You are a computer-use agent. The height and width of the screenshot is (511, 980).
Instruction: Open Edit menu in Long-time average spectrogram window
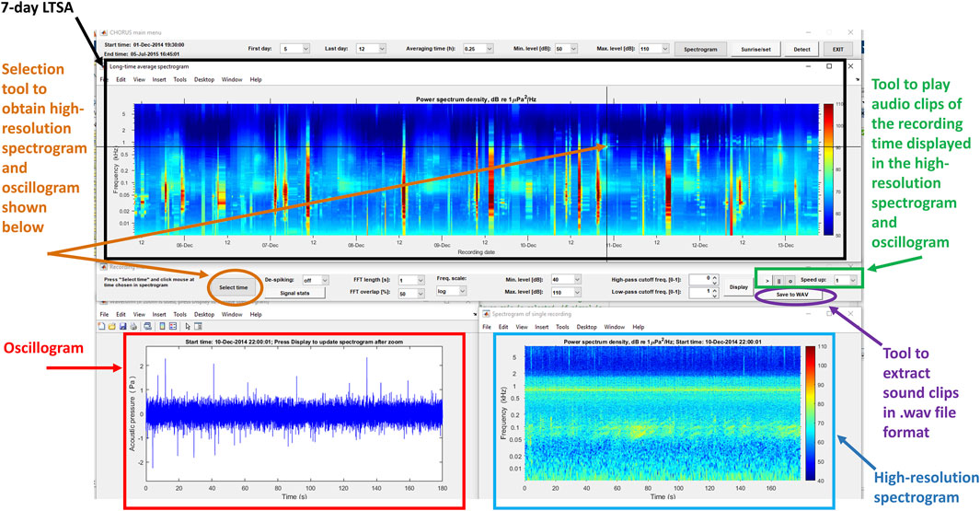click(x=121, y=79)
